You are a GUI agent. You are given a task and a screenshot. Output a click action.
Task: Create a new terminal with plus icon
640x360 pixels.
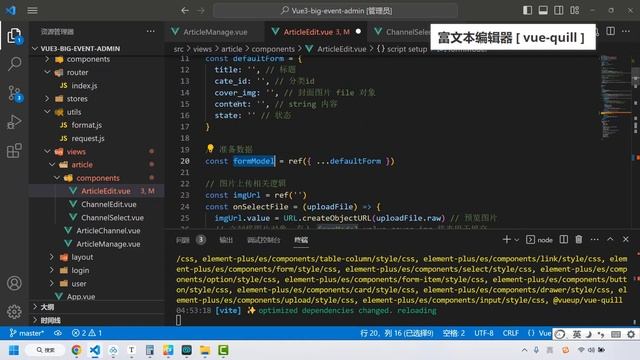click(507, 240)
